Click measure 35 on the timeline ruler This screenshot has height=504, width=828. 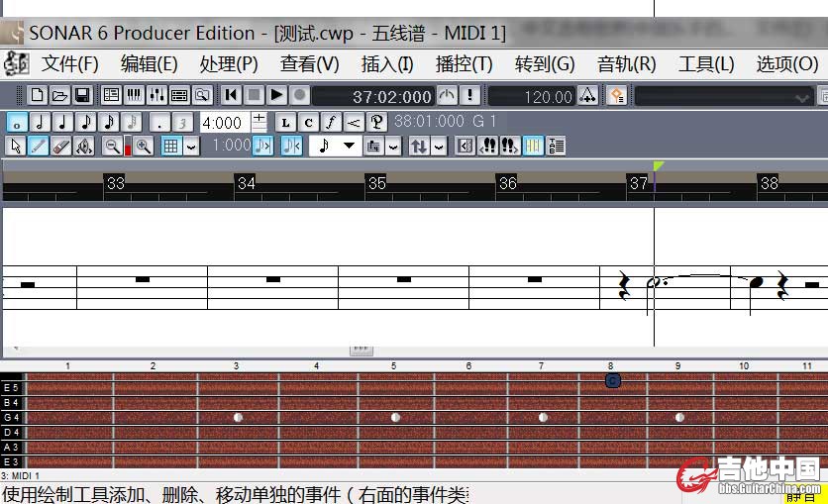(x=376, y=183)
